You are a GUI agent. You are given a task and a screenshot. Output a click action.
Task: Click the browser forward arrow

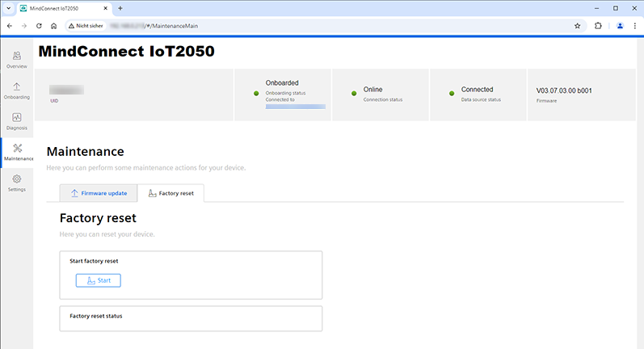tap(24, 26)
